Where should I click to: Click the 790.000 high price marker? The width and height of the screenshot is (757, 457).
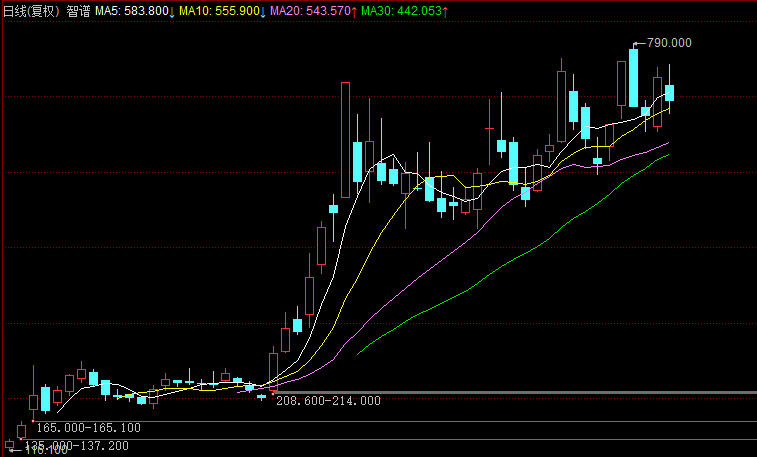669,43
